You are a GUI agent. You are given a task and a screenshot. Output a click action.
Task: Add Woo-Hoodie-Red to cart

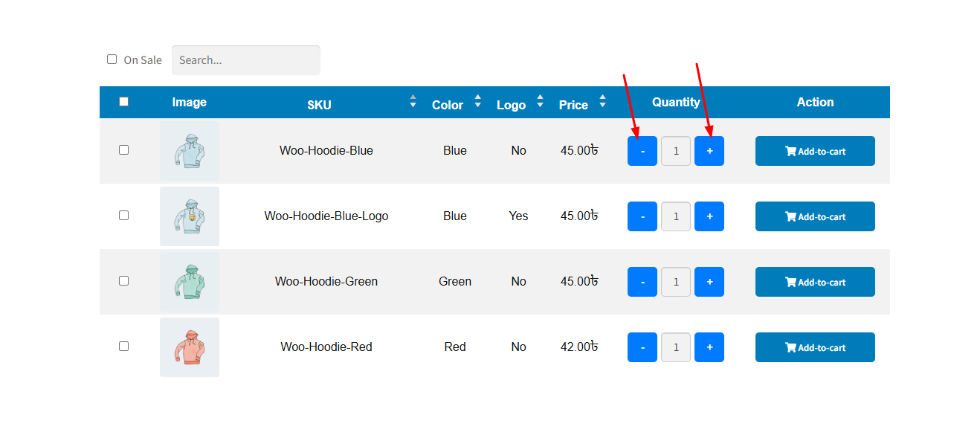[x=815, y=347]
